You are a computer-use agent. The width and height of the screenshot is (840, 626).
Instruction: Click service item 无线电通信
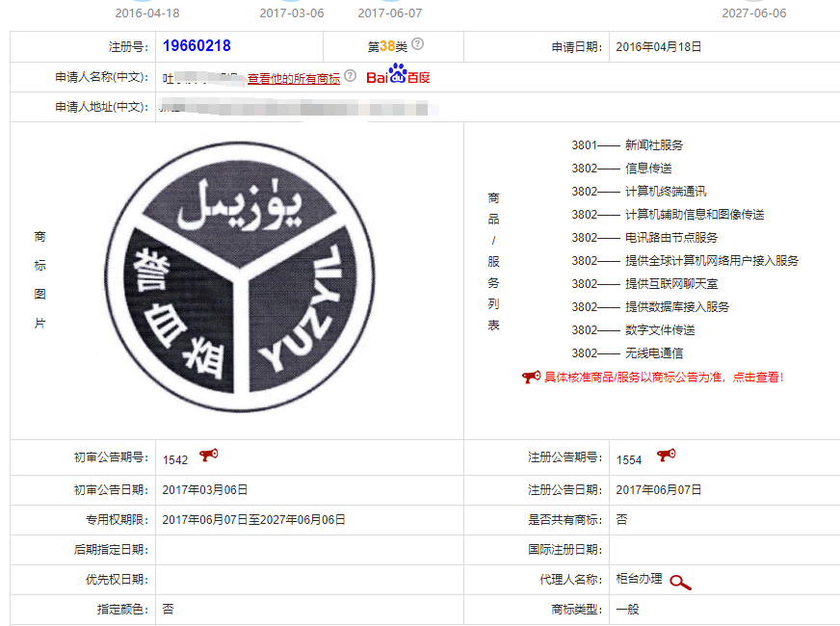click(654, 352)
